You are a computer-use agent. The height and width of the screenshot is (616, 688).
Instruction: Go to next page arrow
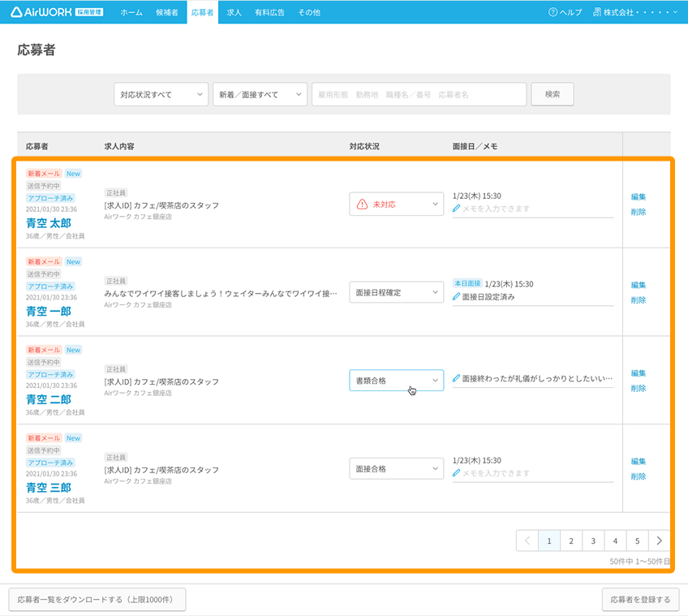(659, 541)
